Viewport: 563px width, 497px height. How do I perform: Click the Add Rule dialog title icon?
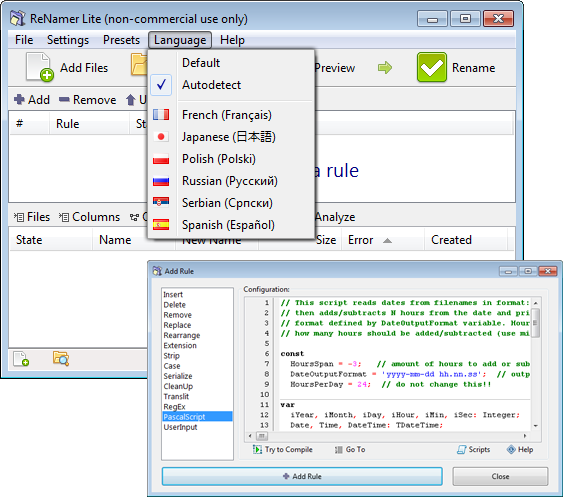[157, 271]
